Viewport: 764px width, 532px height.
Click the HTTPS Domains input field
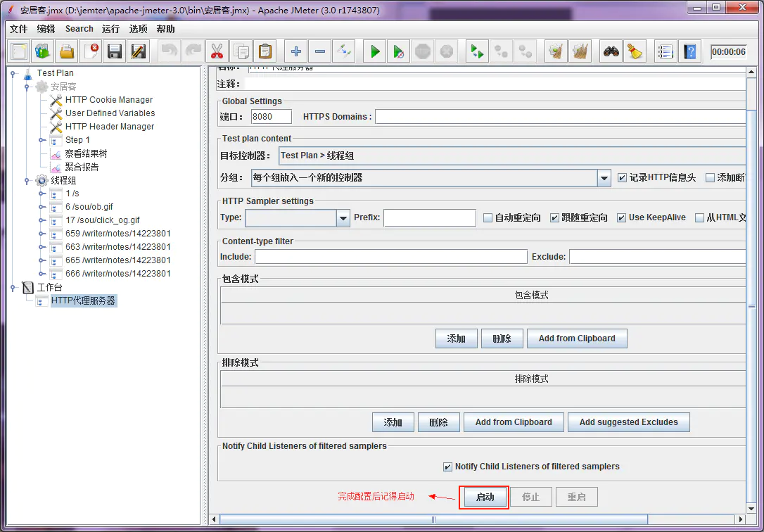point(560,117)
